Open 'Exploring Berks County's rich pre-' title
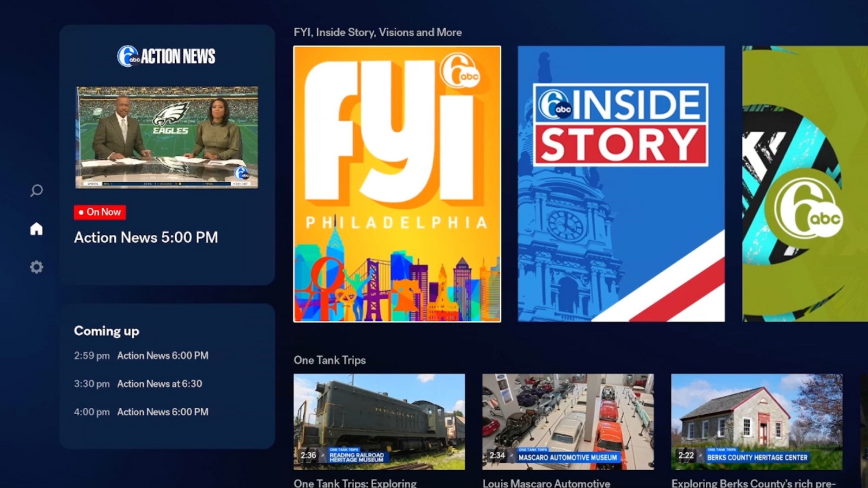 (754, 483)
